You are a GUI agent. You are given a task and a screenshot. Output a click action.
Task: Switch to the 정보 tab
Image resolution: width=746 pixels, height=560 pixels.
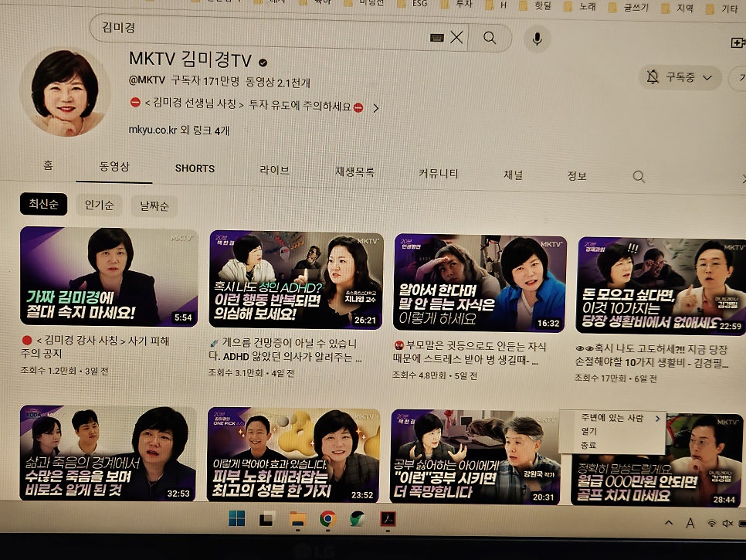coord(577,176)
